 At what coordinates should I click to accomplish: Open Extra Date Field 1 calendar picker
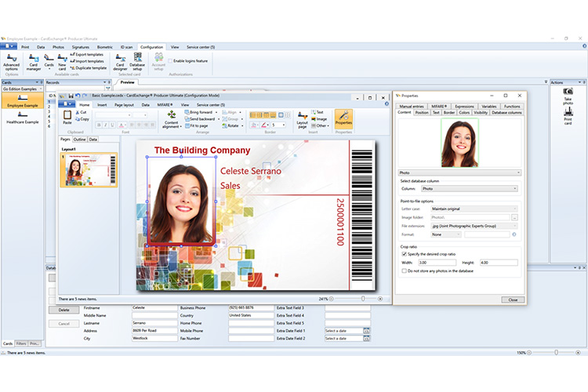coord(366,331)
